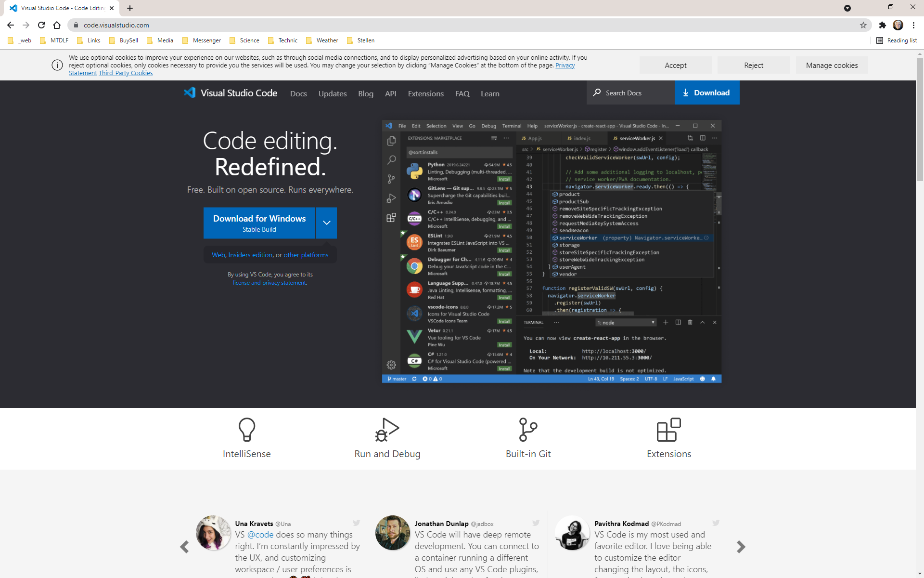Screen dimensions: 924x578
Task: Open the other platforms link
Action: coord(306,255)
